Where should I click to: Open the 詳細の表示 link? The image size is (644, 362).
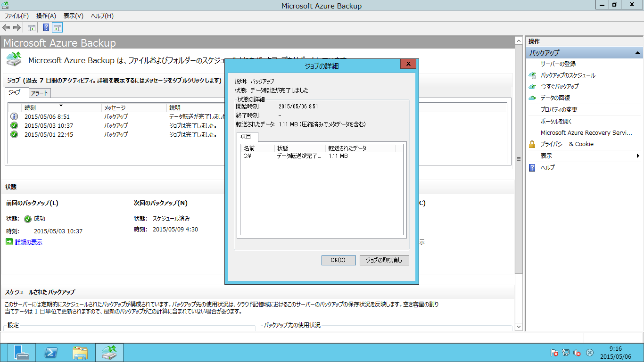(x=29, y=242)
